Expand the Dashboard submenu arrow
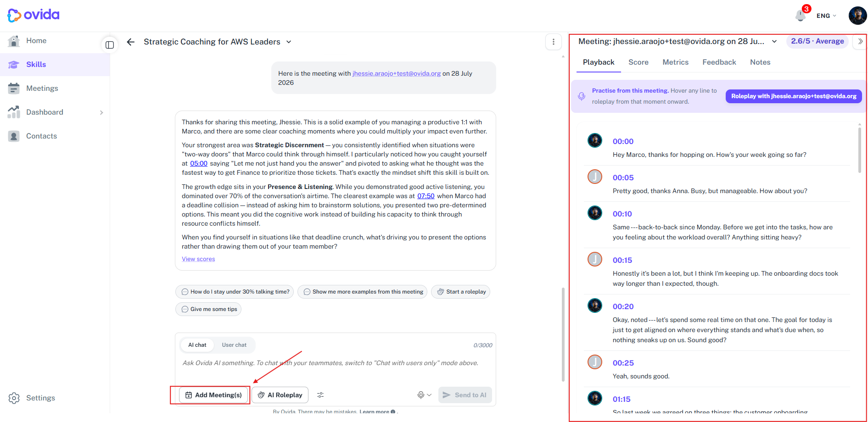 coord(101,112)
